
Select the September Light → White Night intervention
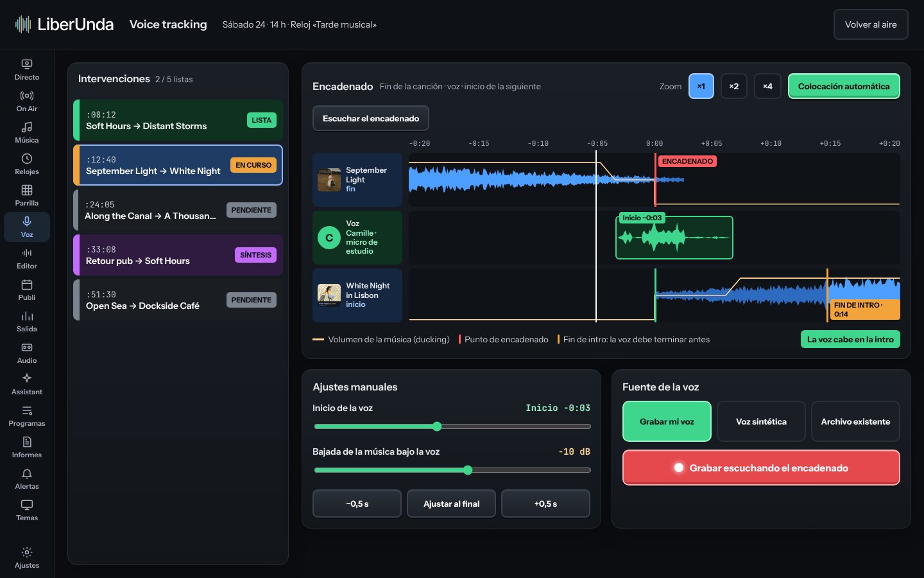[178, 165]
